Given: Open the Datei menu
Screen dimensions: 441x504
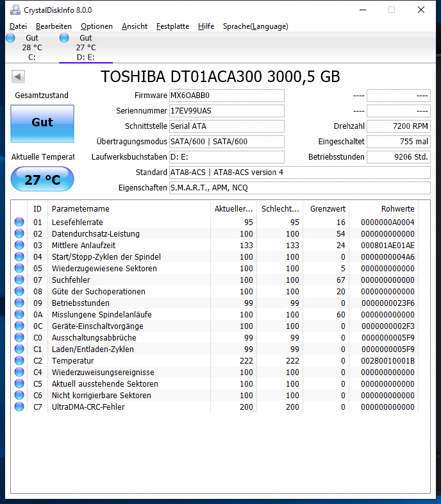Looking at the screenshot, I should coord(18,26).
